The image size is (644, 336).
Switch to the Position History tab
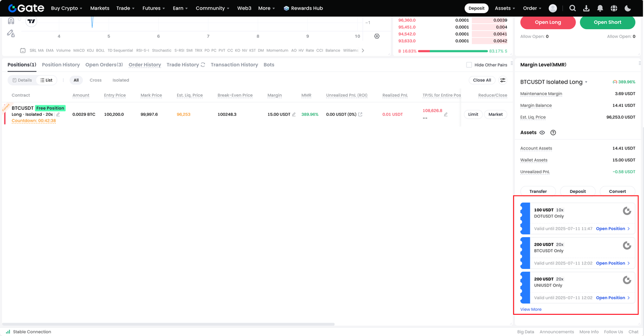[x=61, y=65]
